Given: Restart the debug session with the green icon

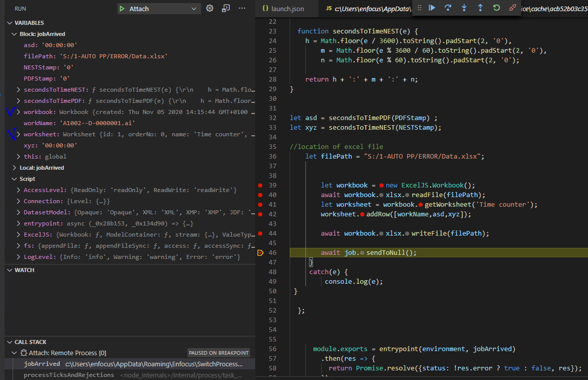Looking at the screenshot, I should point(496,8).
